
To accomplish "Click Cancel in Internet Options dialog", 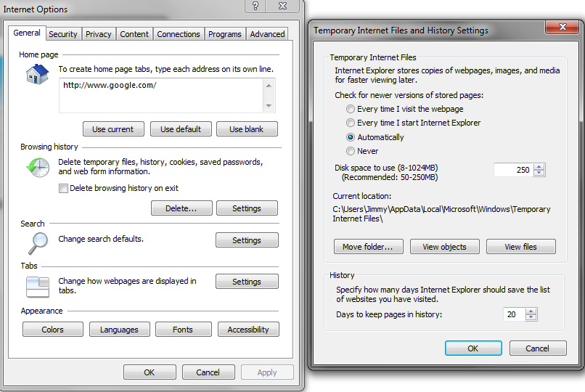I will [x=208, y=372].
